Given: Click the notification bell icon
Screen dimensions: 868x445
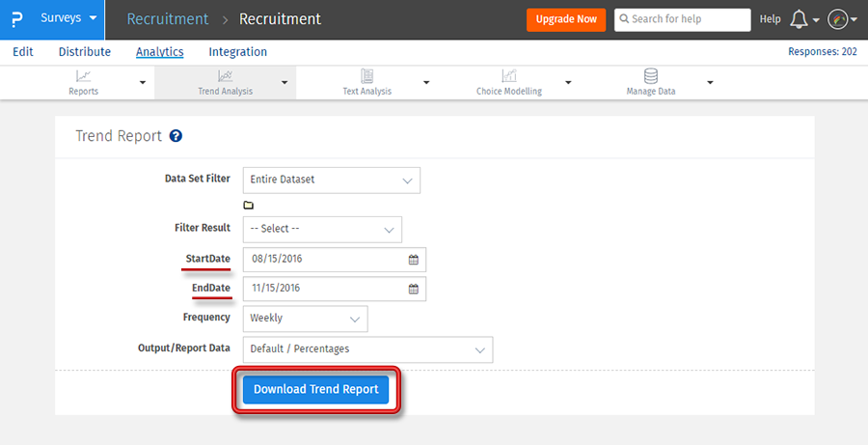Looking at the screenshot, I should [799, 19].
